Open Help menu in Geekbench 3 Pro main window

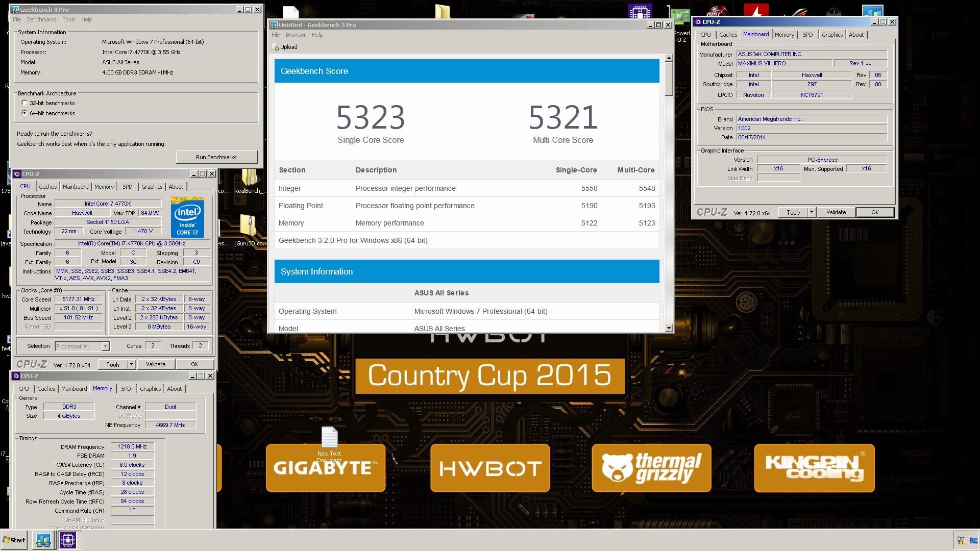click(x=86, y=19)
